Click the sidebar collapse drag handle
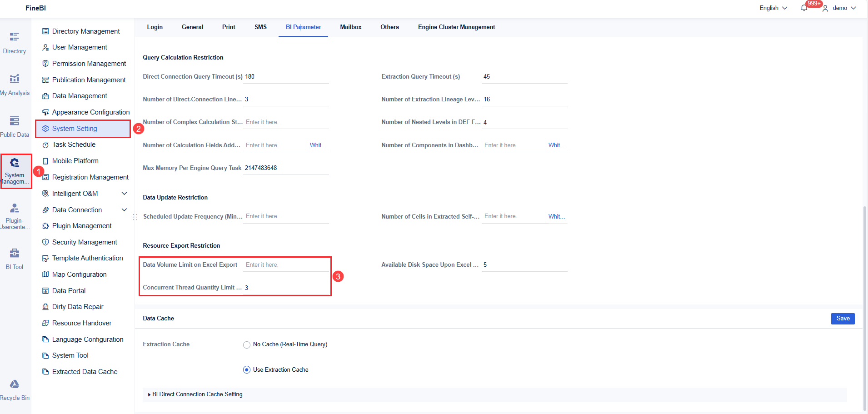Image resolution: width=868 pixels, height=414 pixels. 135,217
